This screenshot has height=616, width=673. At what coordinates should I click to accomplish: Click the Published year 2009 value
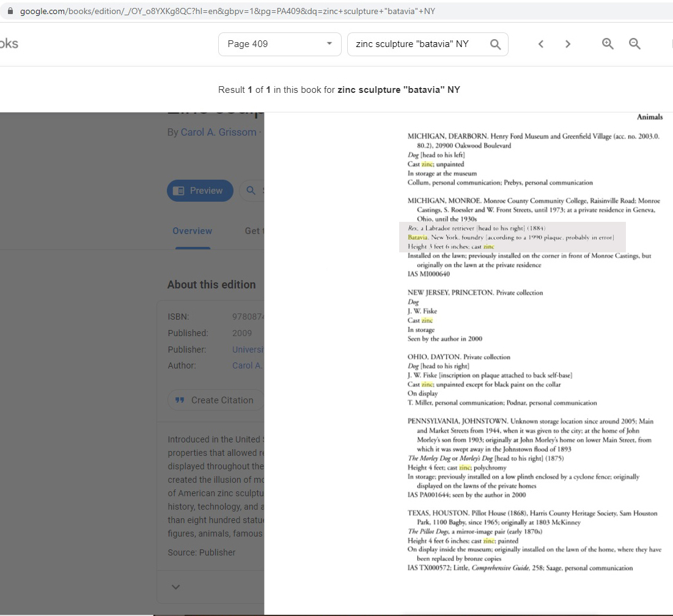[x=242, y=333]
